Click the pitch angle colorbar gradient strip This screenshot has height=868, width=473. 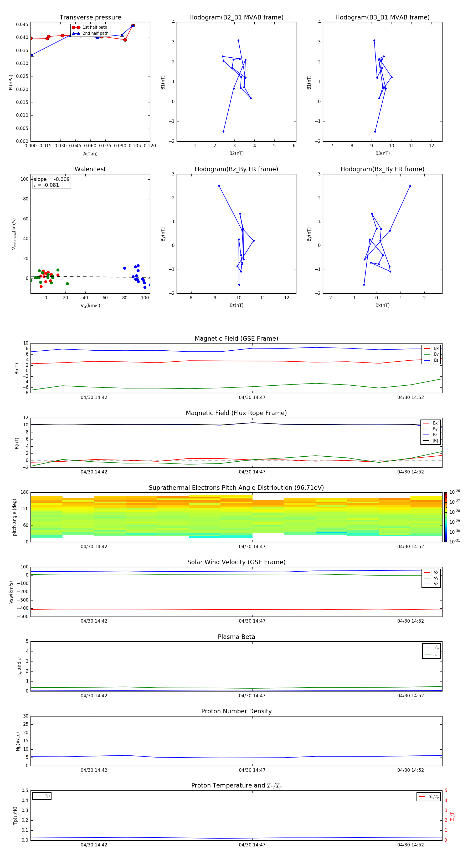[446, 517]
